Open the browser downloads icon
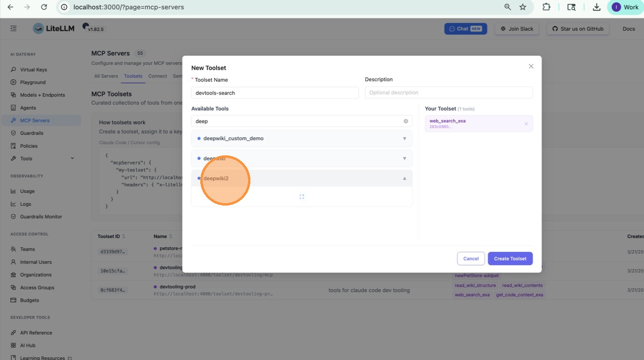 pos(596,7)
